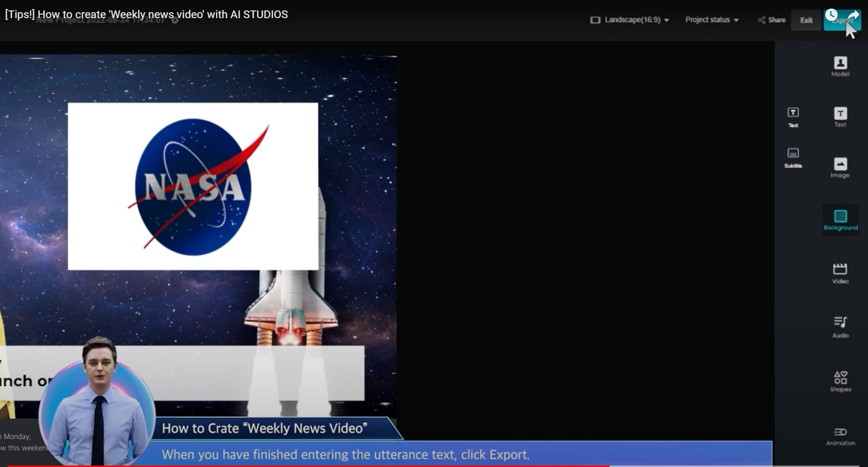Screen dimensions: 868x467
Task: Select the NASA logo image on canvas
Action: click(x=193, y=186)
